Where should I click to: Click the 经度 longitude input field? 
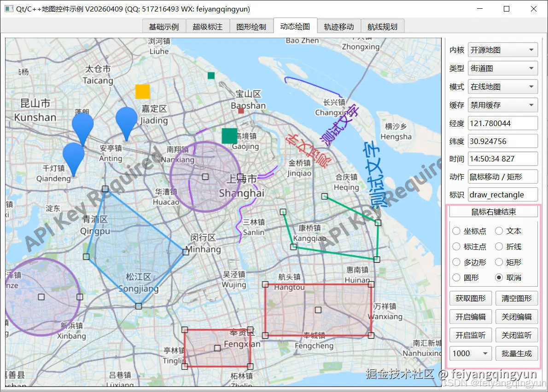502,123
